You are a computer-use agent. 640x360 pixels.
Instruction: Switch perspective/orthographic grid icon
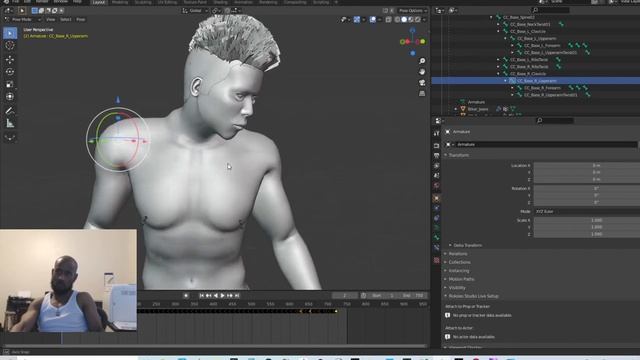(422, 93)
